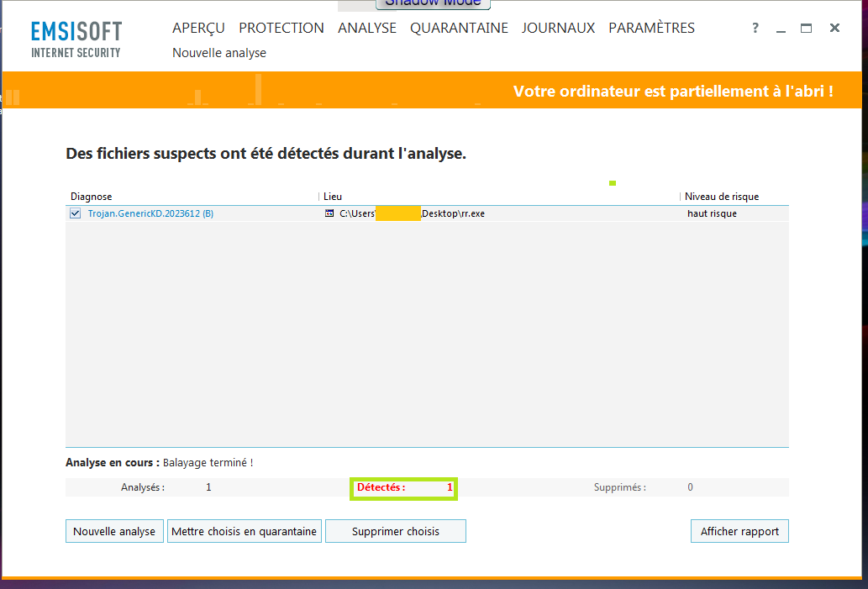Open the ANALYSE tab
The image size is (868, 589).
click(367, 29)
